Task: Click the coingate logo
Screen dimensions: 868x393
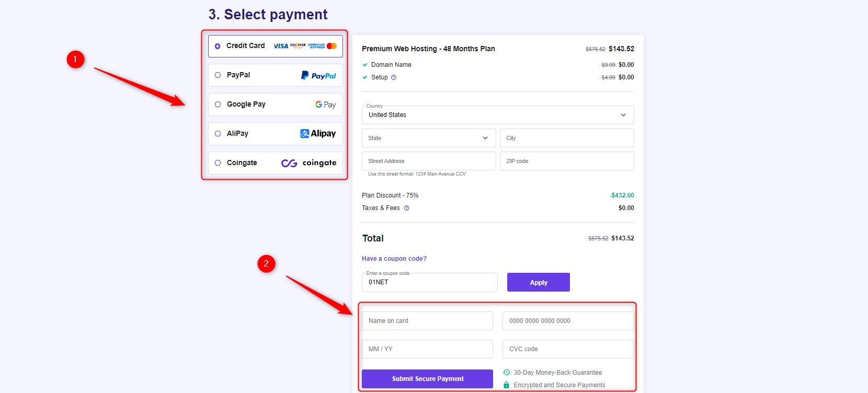Action: click(x=309, y=163)
